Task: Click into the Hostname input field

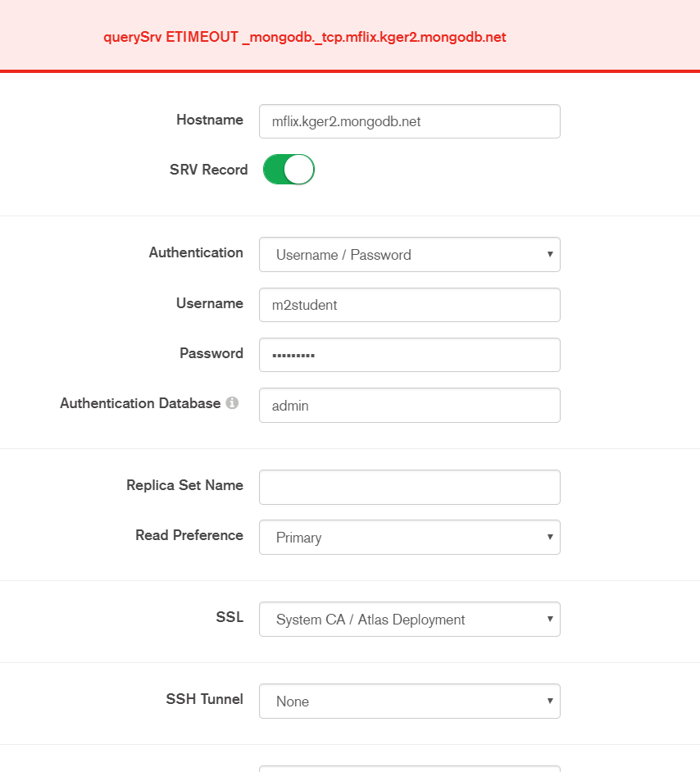Action: pos(409,121)
